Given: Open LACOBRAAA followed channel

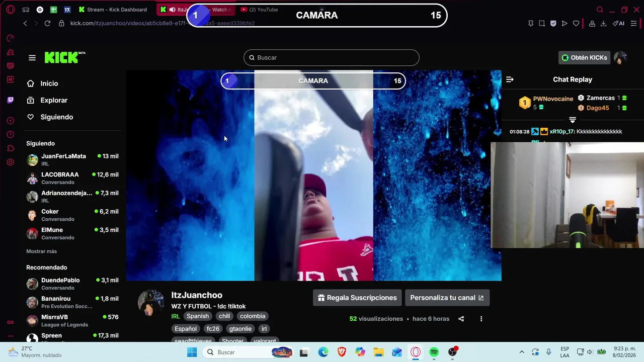Looking at the screenshot, I should pos(73,178).
